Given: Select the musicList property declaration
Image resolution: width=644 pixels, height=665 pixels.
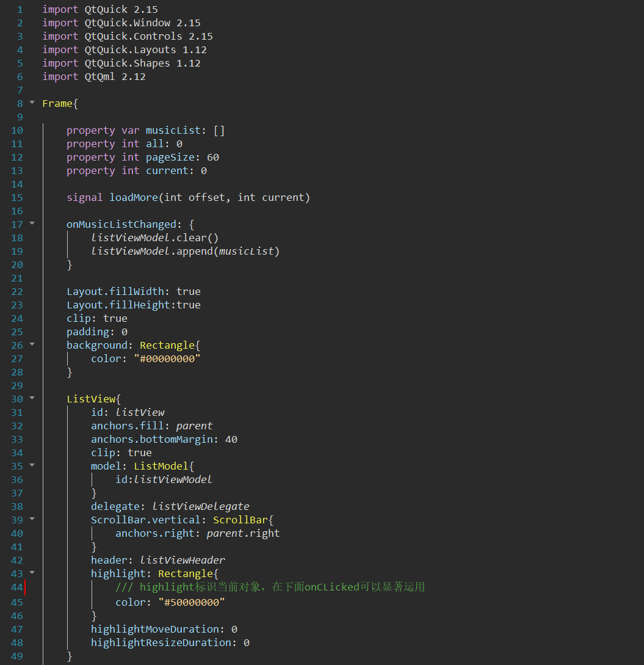Looking at the screenshot, I should click(145, 130).
